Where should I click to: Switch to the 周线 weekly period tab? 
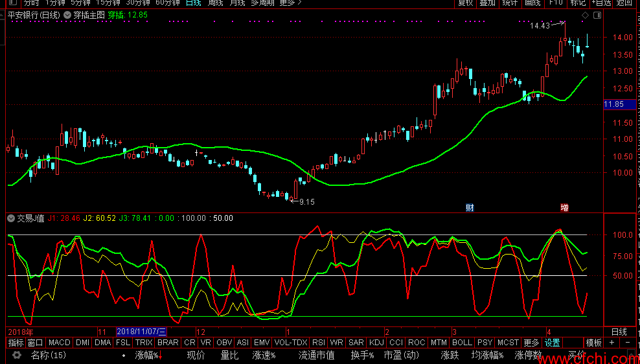tap(216, 3)
